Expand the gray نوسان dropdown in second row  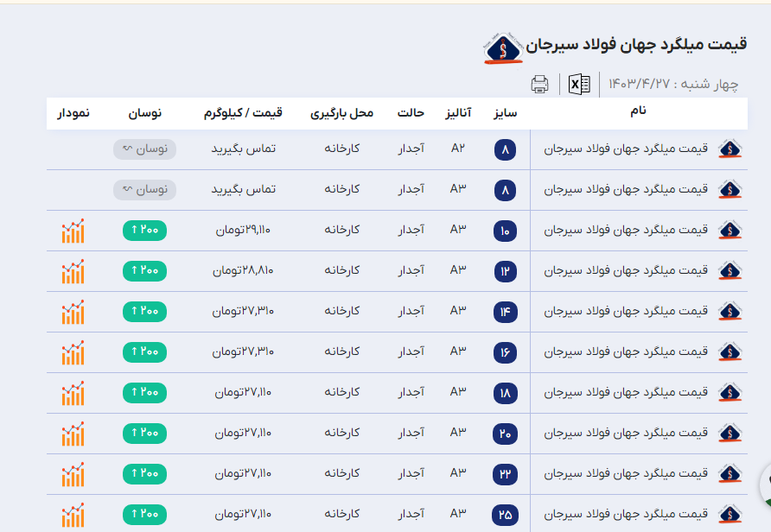144,189
